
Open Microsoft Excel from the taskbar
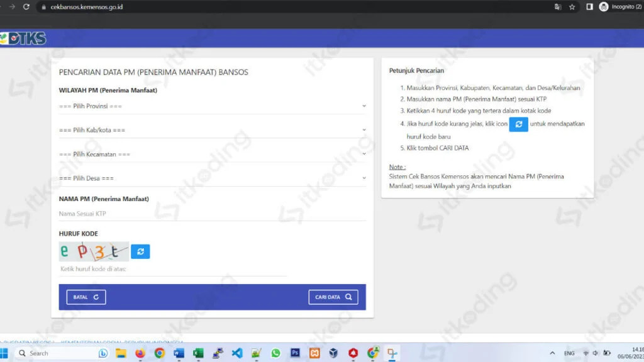(x=198, y=353)
